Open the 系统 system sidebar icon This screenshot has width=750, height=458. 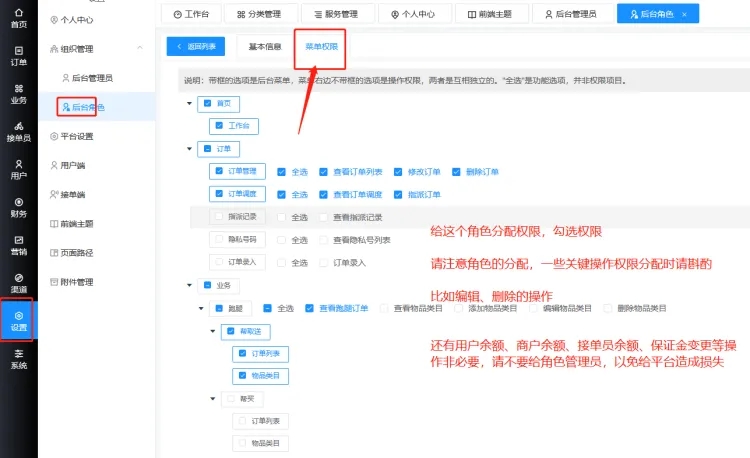pyautogui.click(x=18, y=359)
